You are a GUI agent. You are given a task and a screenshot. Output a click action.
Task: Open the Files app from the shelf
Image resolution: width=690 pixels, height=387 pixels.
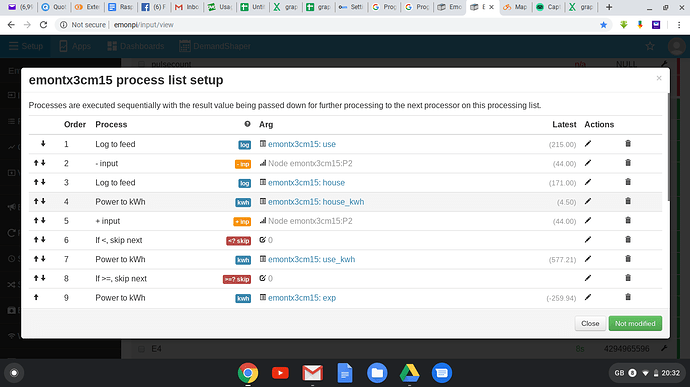pos(377,373)
